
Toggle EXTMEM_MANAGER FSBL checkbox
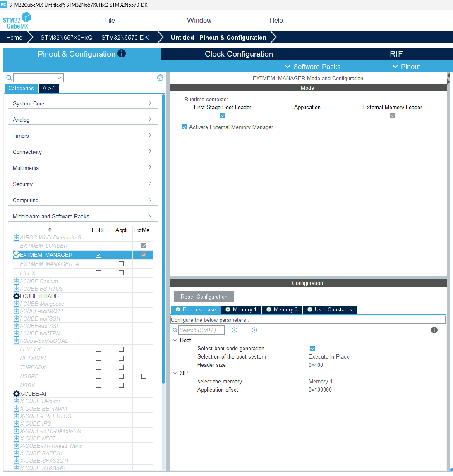click(x=98, y=255)
